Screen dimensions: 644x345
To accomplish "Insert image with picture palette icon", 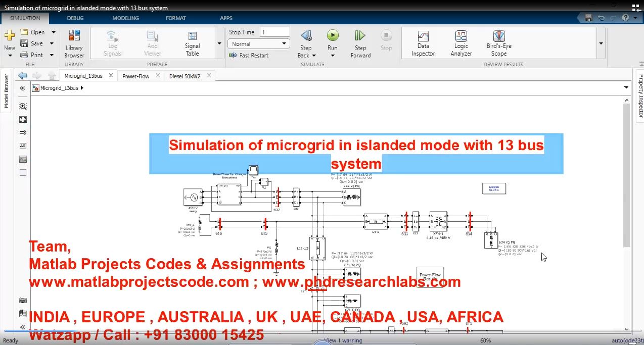I will (23, 159).
